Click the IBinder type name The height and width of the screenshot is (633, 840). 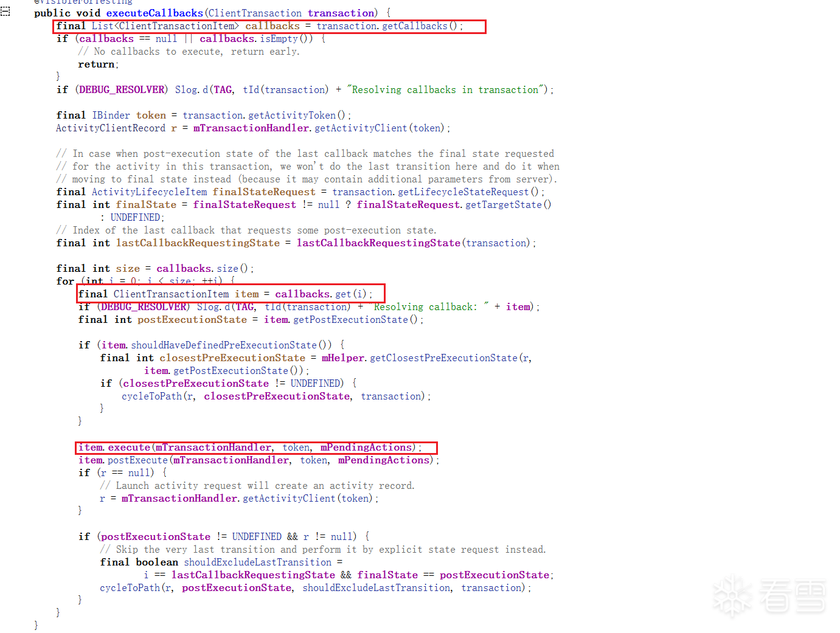(x=111, y=116)
